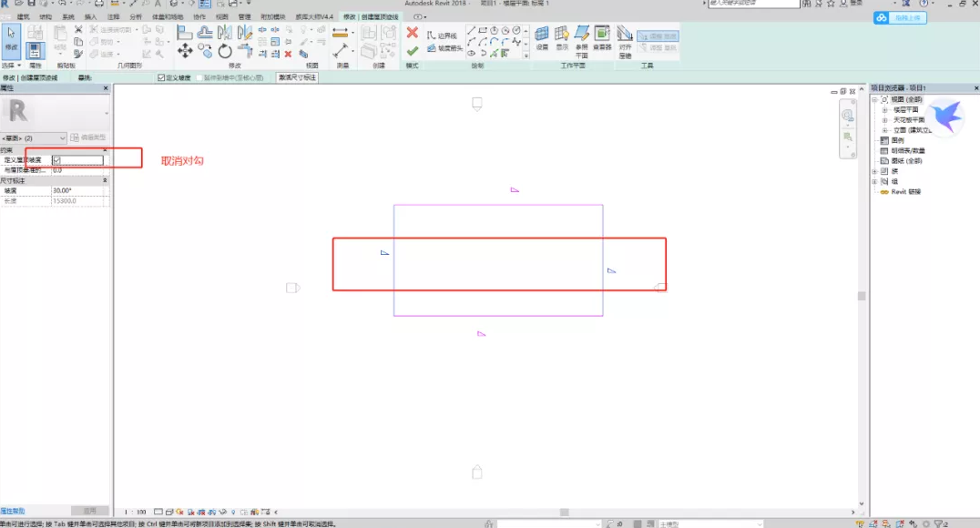
Task: Click the horizontal scrollbar thumb under drawing area
Action: (565, 512)
